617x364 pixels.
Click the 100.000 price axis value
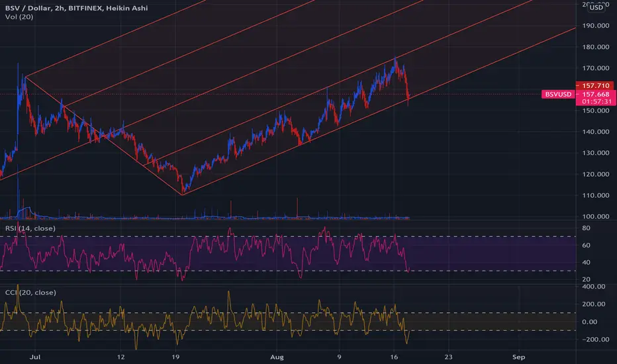[x=595, y=216]
